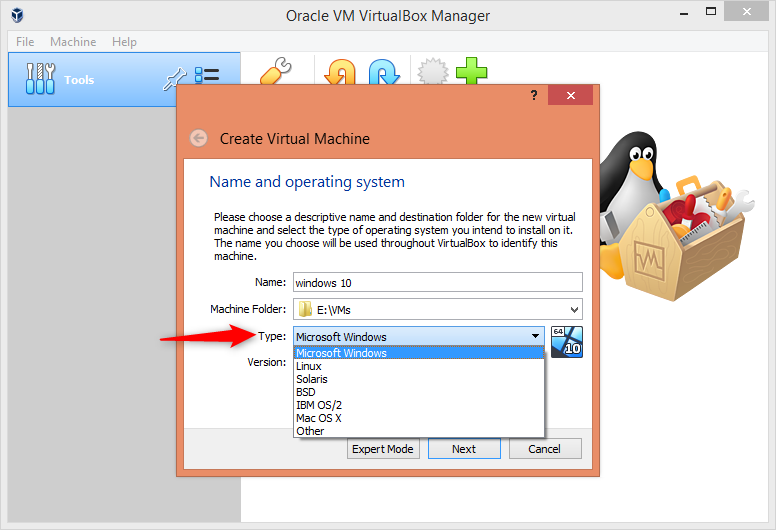Viewport: 776px width, 530px height.
Task: Open the Help menu
Action: (124, 42)
